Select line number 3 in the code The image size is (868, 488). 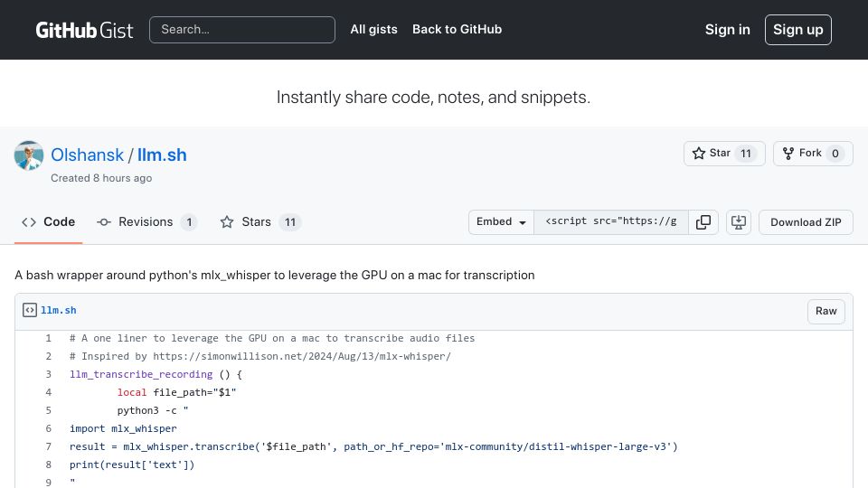click(48, 374)
